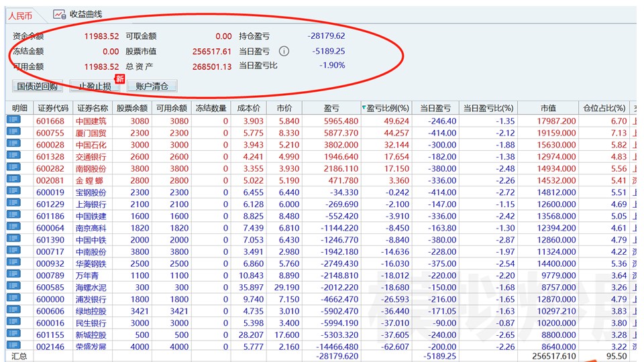The width and height of the screenshot is (644, 362).
Task: Select stock name 南钢股份
Action: (x=91, y=169)
